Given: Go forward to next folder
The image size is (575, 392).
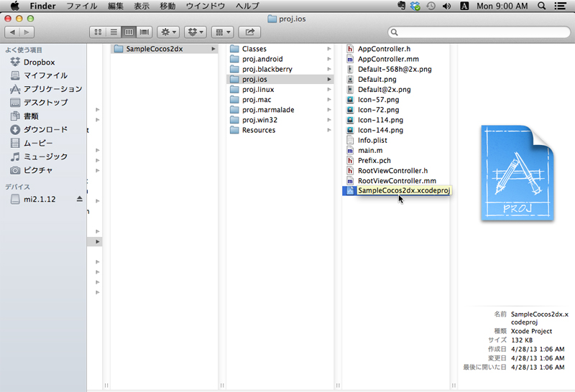Looking at the screenshot, I should (27, 32).
